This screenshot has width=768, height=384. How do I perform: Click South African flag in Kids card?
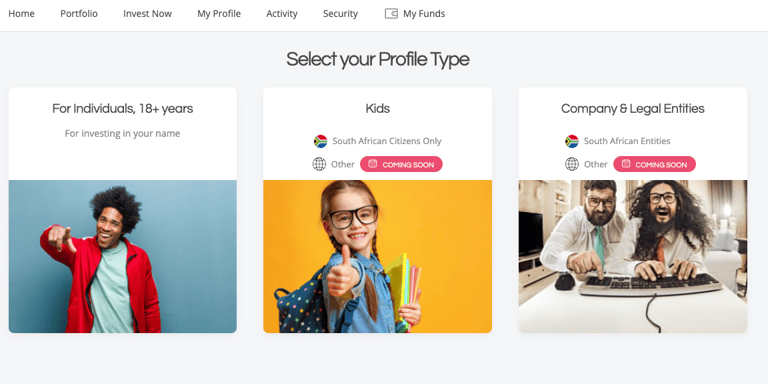[320, 141]
